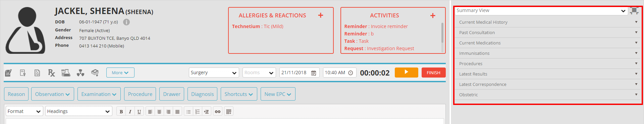Toggle bold text formatting
The image size is (644, 124).
tap(121, 112)
